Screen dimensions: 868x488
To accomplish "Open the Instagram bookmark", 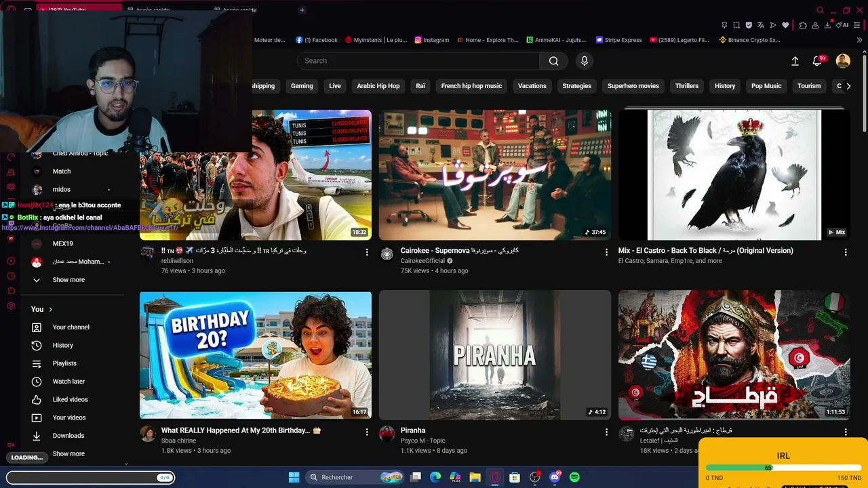I will tap(432, 40).
